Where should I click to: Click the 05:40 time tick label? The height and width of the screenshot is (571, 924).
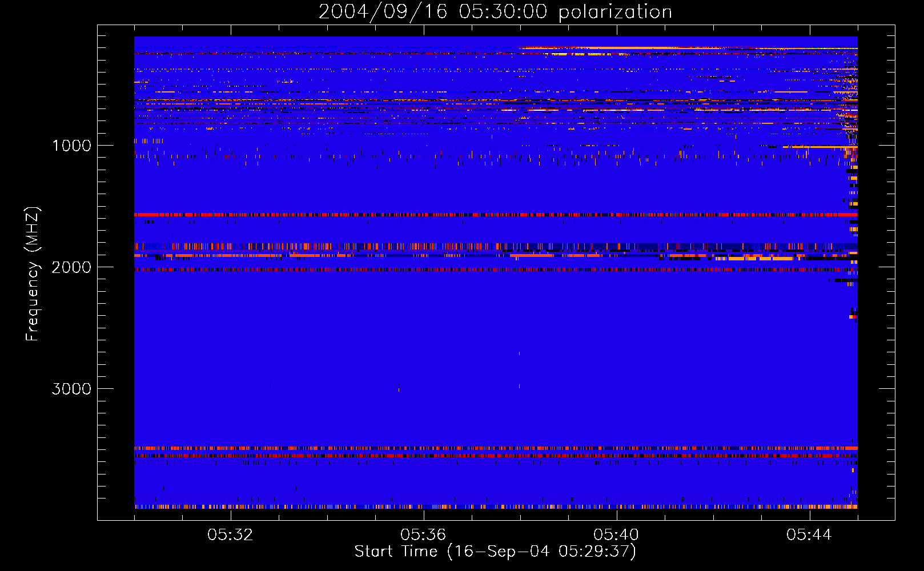coord(616,535)
